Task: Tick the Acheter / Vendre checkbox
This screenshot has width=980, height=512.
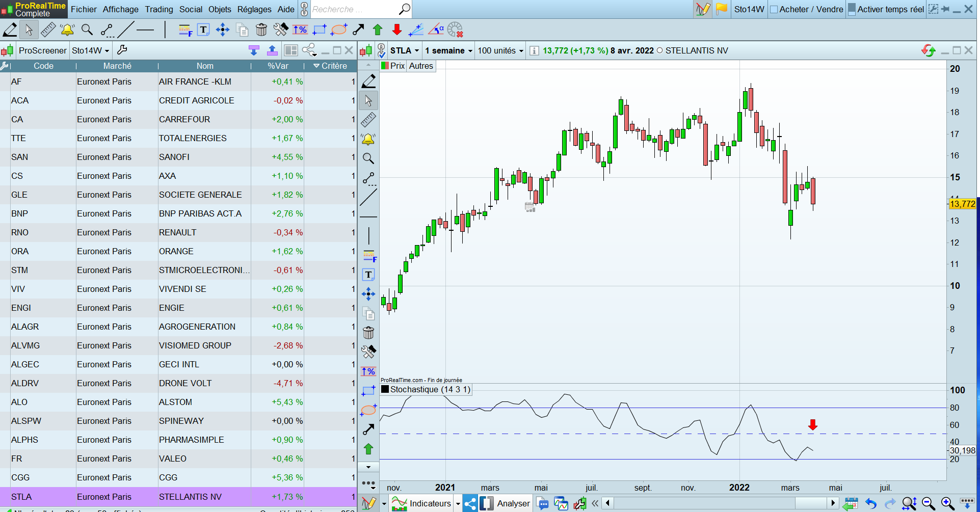Action: coord(774,10)
